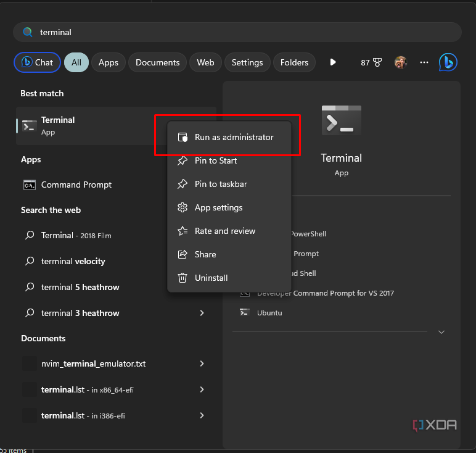This screenshot has width=476, height=453.
Task: Click magnifier icon beside Terminal 2018 Film
Action: point(30,235)
